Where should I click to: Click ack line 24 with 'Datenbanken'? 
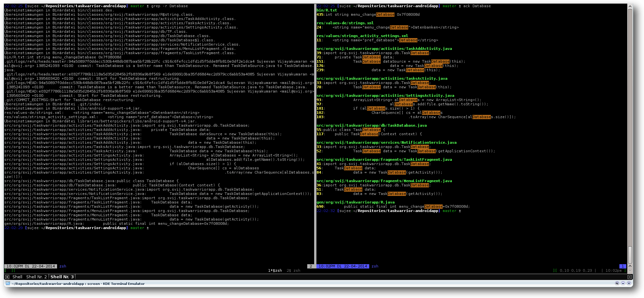coord(388,27)
